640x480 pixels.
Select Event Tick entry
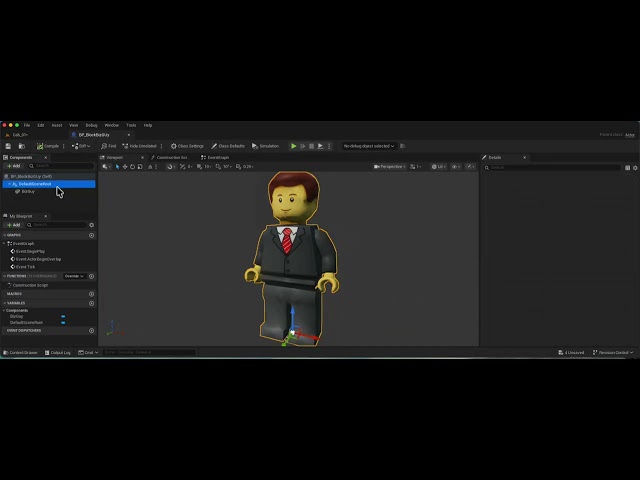click(x=25, y=267)
